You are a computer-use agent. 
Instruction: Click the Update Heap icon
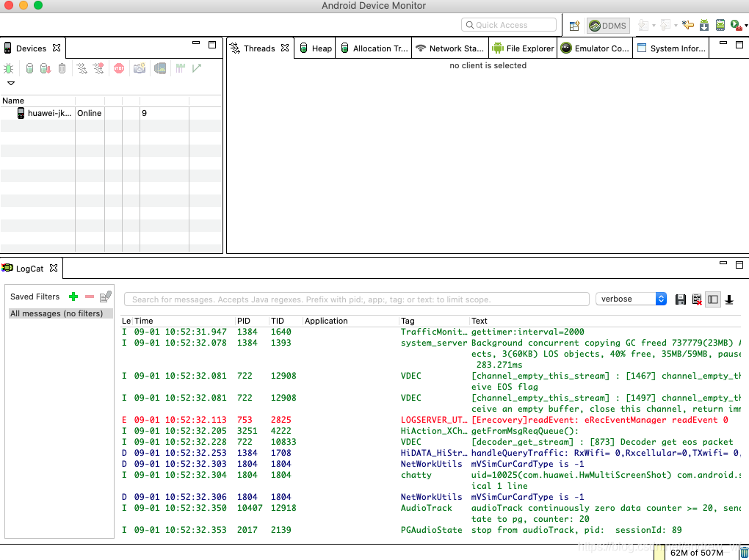pos(29,68)
